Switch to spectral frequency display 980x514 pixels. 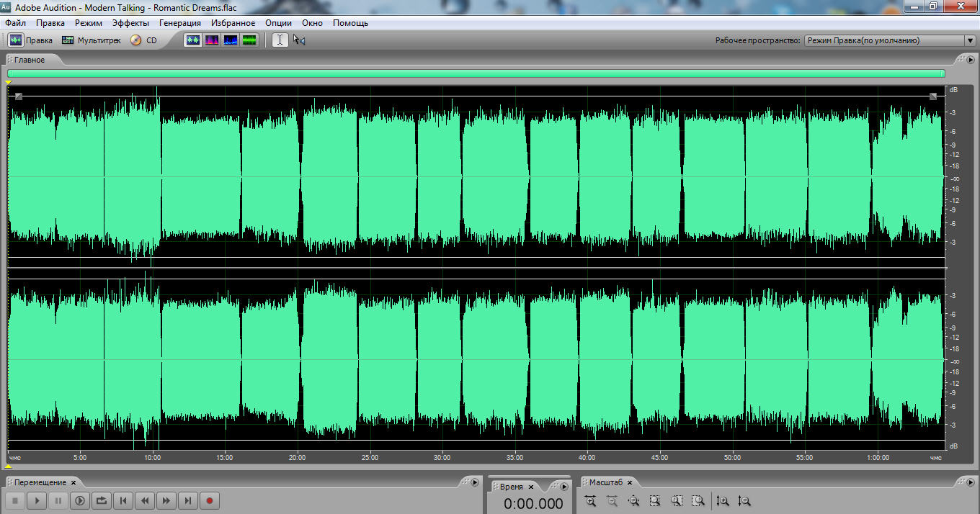click(212, 40)
